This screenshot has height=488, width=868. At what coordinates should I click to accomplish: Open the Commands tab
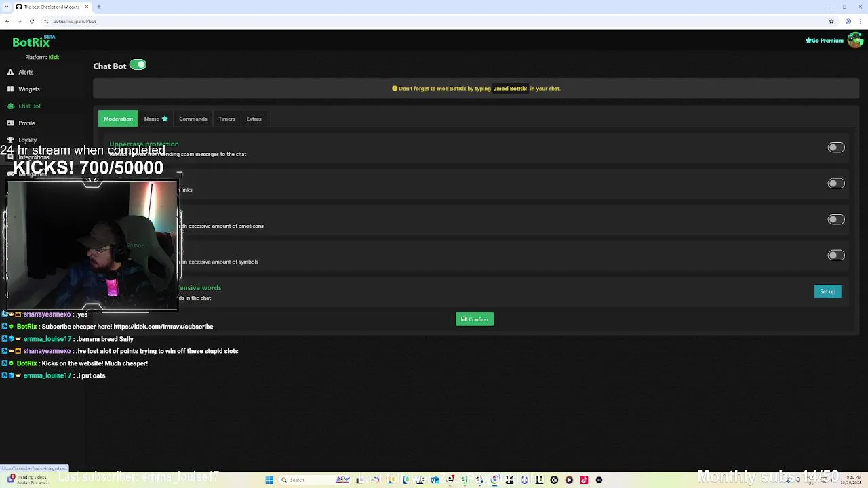coord(193,119)
